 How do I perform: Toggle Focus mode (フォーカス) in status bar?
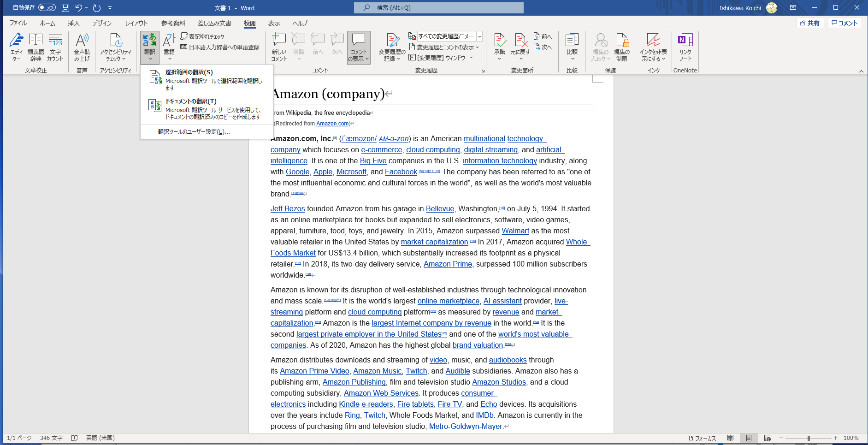702,438
